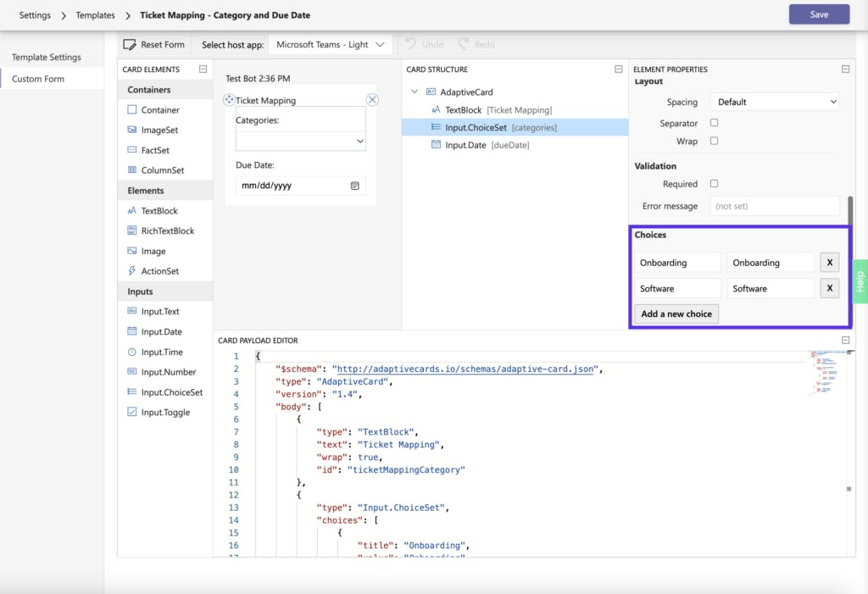Click the Reset Form icon button

pos(131,45)
